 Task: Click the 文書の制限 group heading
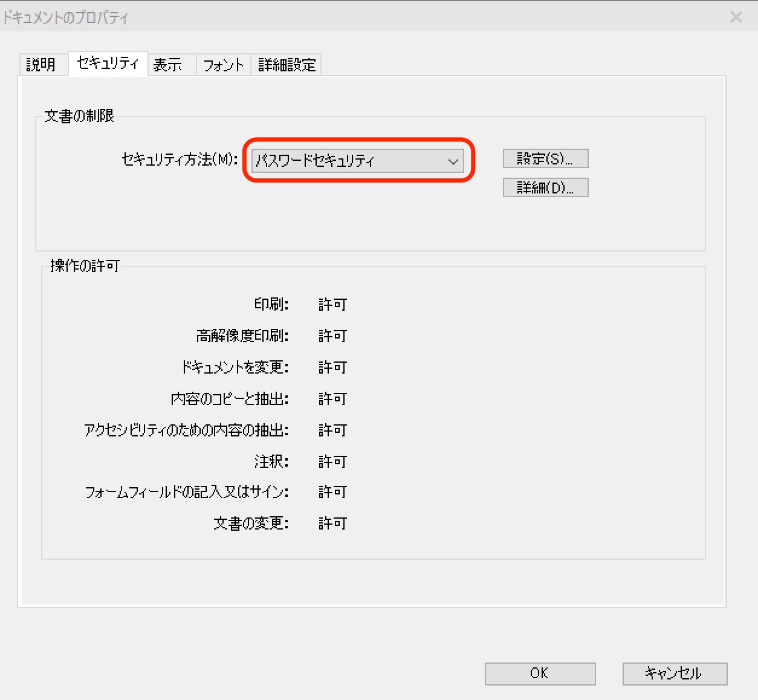point(79,115)
